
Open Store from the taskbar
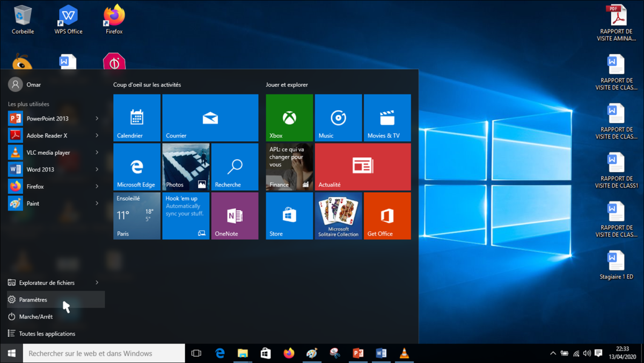[266, 353]
